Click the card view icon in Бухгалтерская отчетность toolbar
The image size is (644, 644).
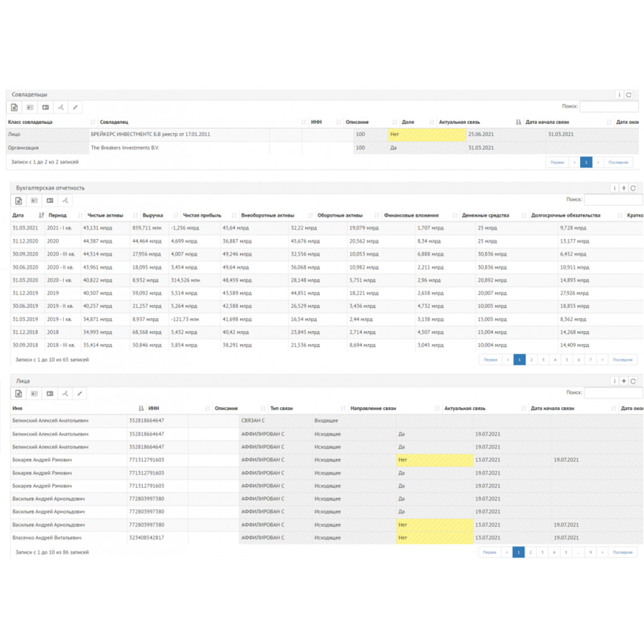(34, 201)
